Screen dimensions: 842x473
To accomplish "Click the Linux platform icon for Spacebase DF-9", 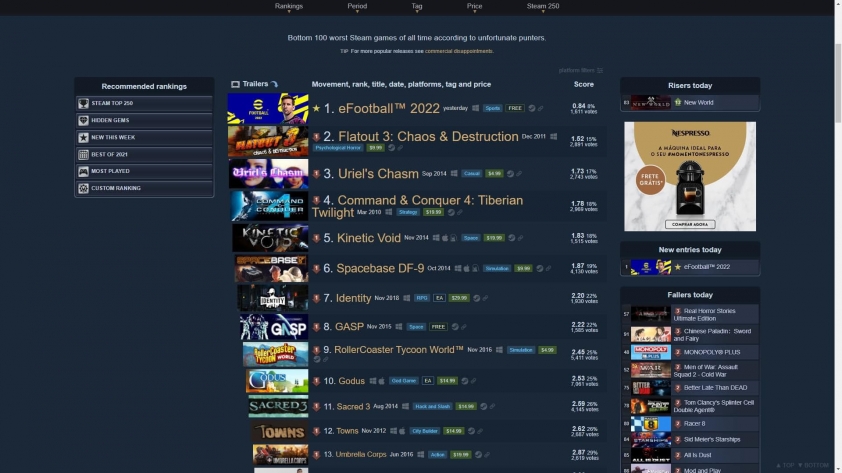I will pos(475,268).
